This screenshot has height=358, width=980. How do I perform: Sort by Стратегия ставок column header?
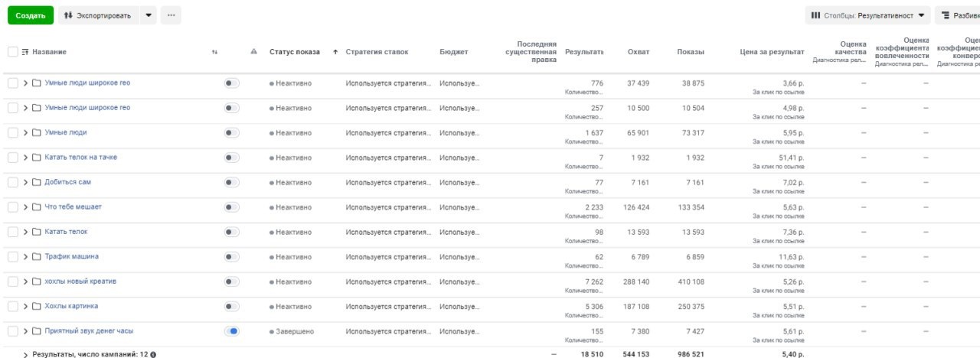click(377, 52)
